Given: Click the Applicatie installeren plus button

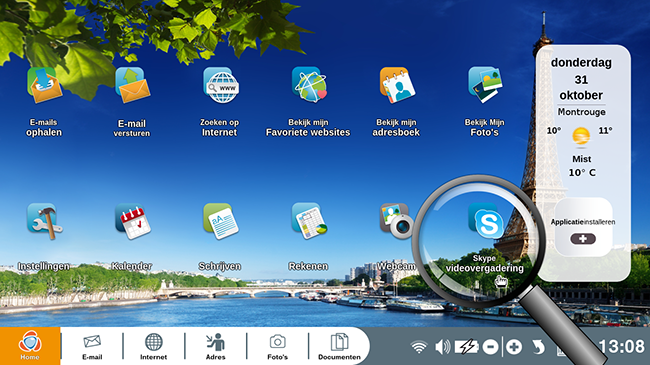Looking at the screenshot, I should tap(583, 239).
